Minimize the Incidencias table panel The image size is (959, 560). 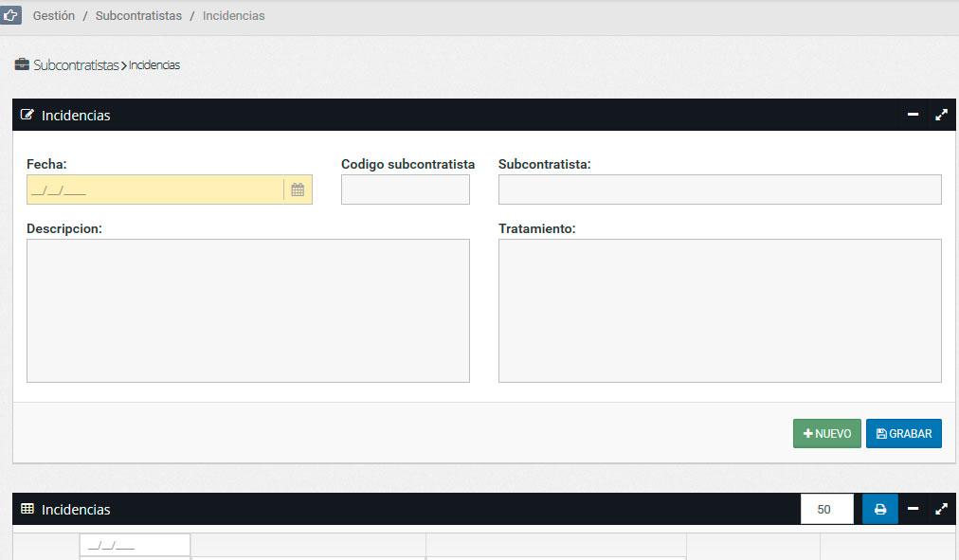point(913,509)
